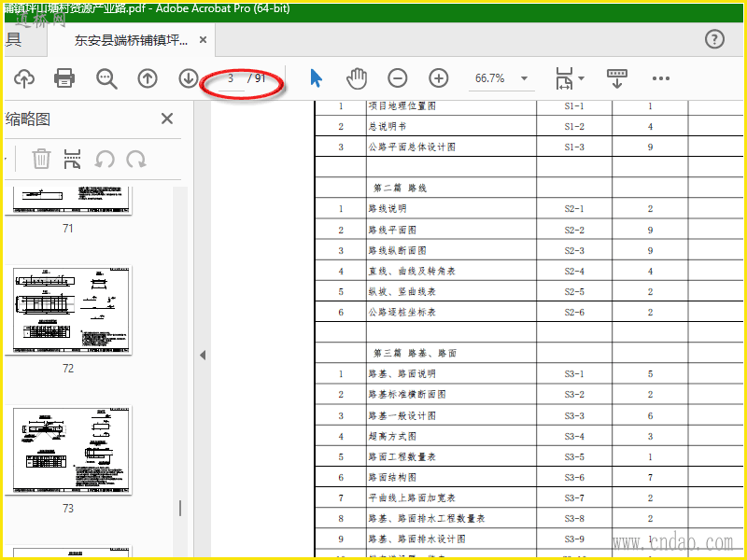Screen dimensions: 747x560
Task: Click the upload to cloud icon
Action: click(x=24, y=78)
